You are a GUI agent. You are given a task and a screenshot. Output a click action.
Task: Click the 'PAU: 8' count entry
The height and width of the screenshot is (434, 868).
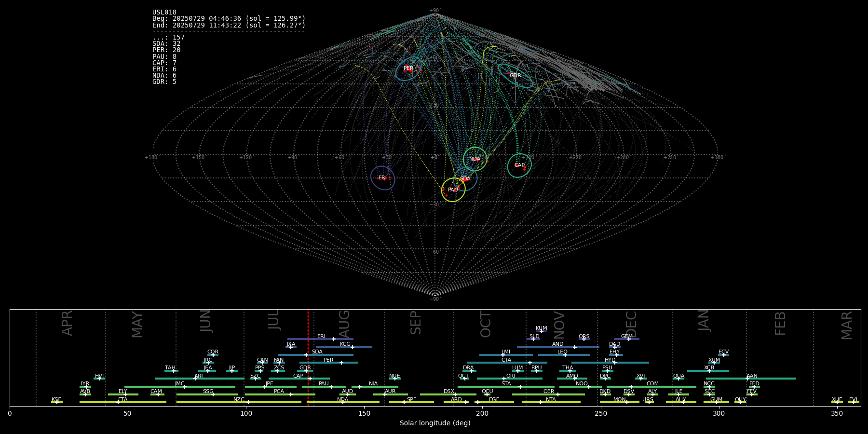pyautogui.click(x=164, y=57)
